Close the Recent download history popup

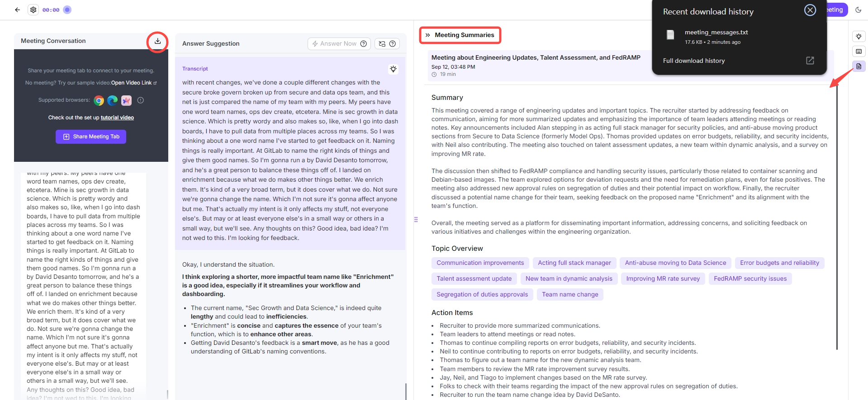[810, 10]
